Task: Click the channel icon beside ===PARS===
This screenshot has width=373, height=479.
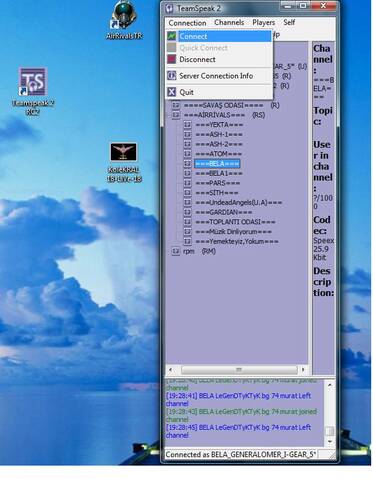Action: [x=187, y=183]
